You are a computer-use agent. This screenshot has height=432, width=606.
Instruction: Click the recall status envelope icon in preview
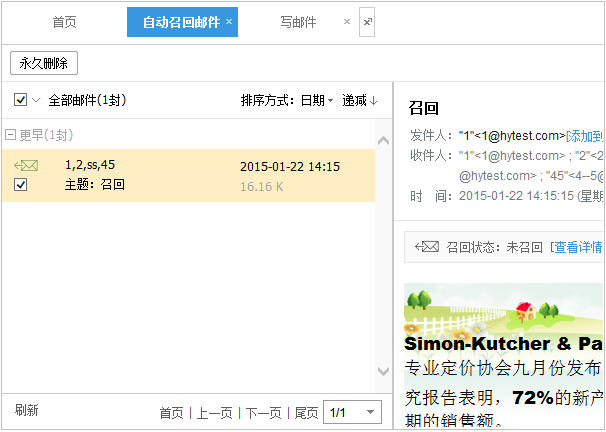[427, 247]
